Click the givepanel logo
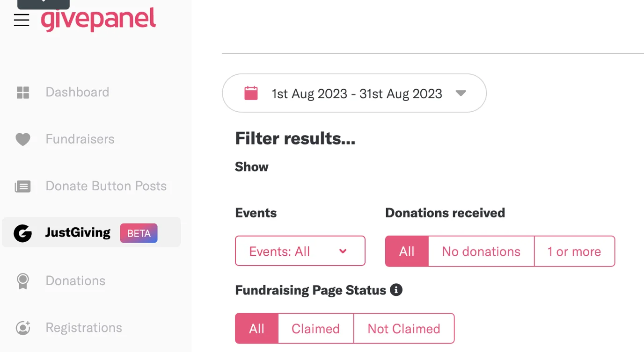The height and width of the screenshot is (352, 644). click(x=98, y=20)
